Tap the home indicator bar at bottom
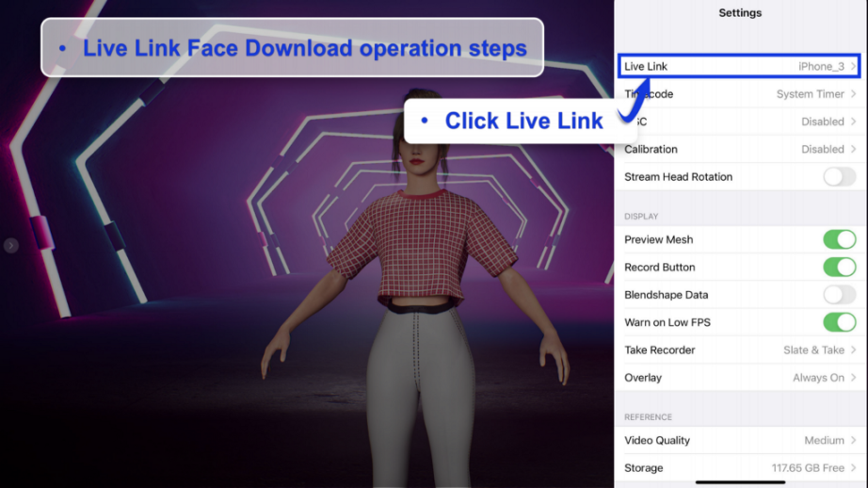This screenshot has height=488, width=868. tap(740, 482)
